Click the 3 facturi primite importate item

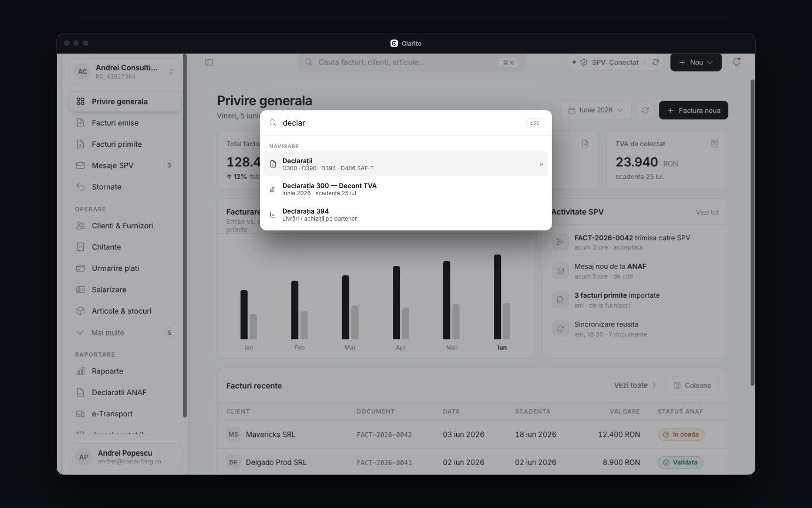coord(634,300)
